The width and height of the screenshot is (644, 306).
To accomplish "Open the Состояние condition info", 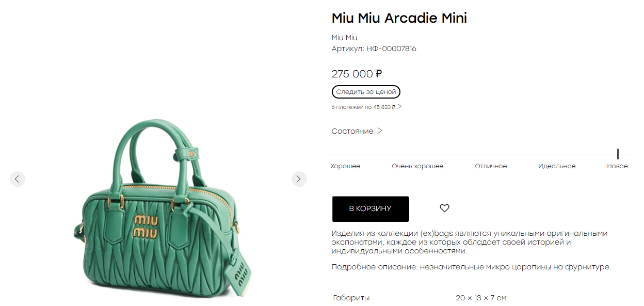I will pyautogui.click(x=357, y=131).
